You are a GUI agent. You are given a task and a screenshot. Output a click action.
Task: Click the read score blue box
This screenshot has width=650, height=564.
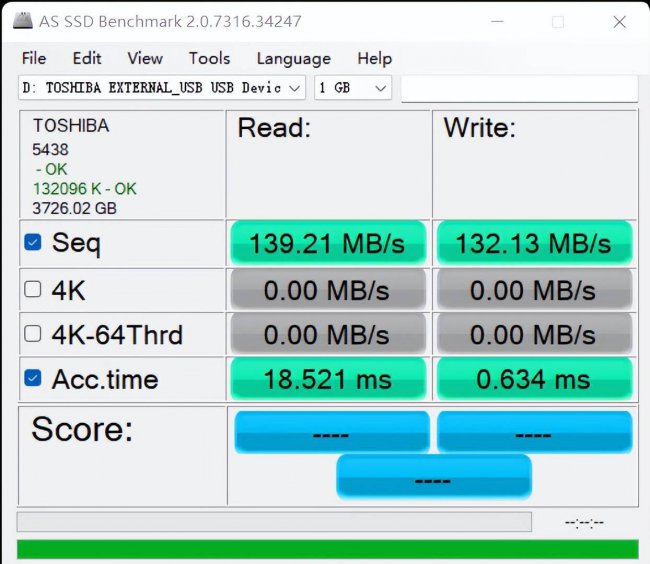(x=332, y=431)
